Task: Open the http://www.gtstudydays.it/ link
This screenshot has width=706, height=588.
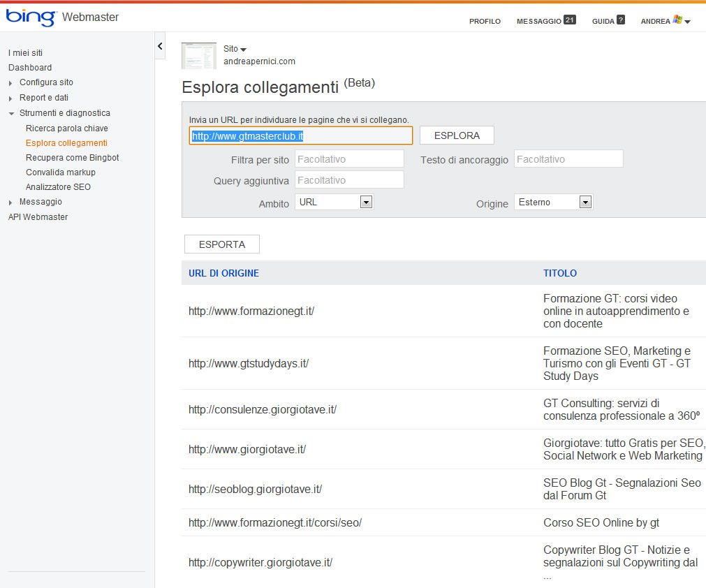Action: click(249, 363)
